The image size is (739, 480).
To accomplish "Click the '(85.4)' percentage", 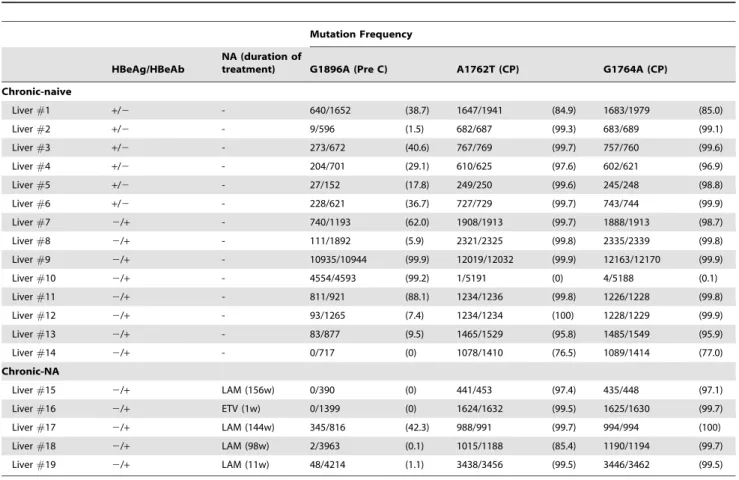I will click(x=564, y=446).
